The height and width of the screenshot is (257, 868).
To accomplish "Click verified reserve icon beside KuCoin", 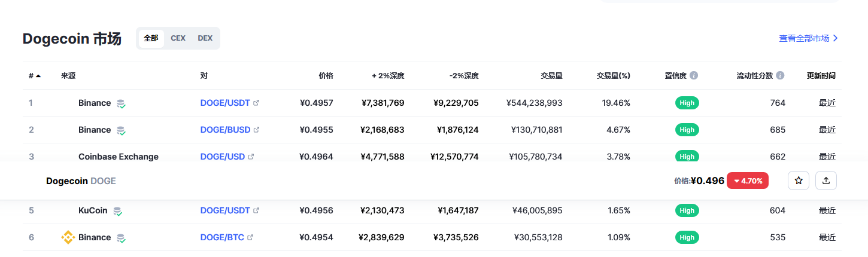I will click(118, 211).
